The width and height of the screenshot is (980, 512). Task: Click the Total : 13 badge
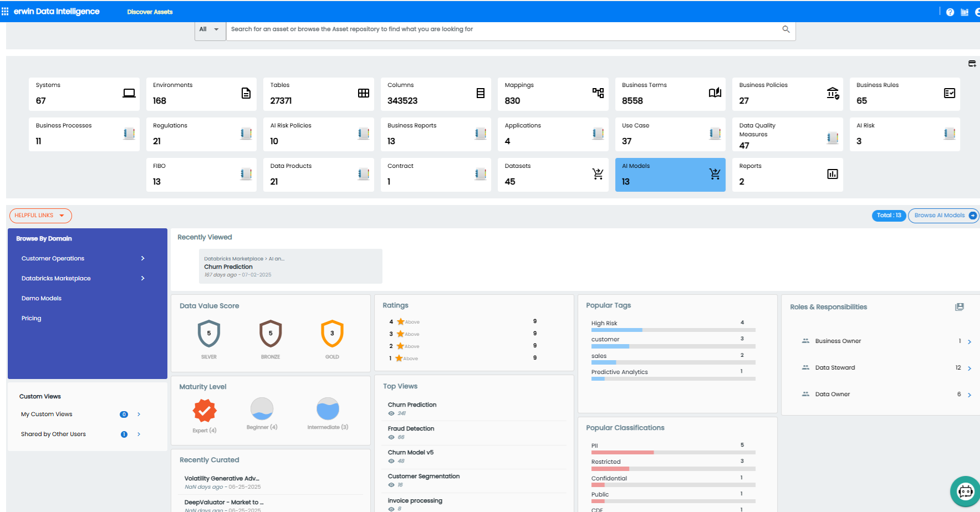click(x=889, y=216)
